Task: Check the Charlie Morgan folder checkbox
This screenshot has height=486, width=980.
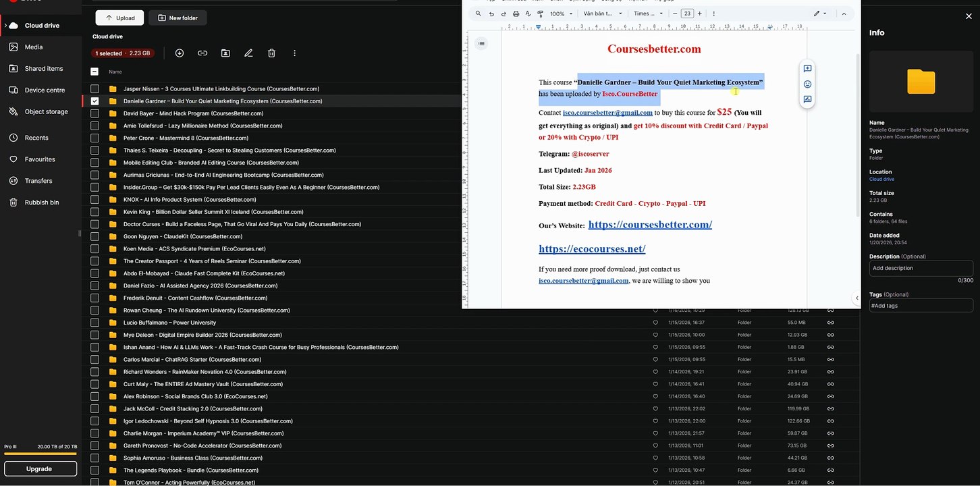Action: 94,433
